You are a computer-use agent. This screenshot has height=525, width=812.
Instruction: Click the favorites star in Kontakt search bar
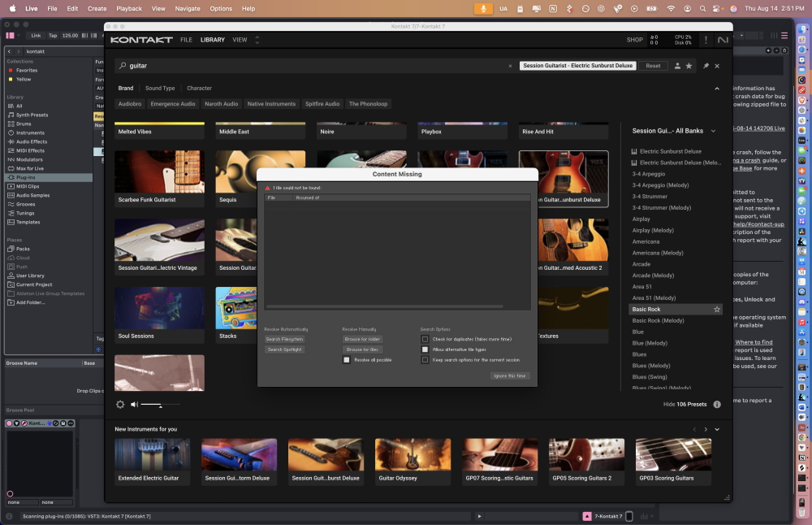tap(689, 66)
